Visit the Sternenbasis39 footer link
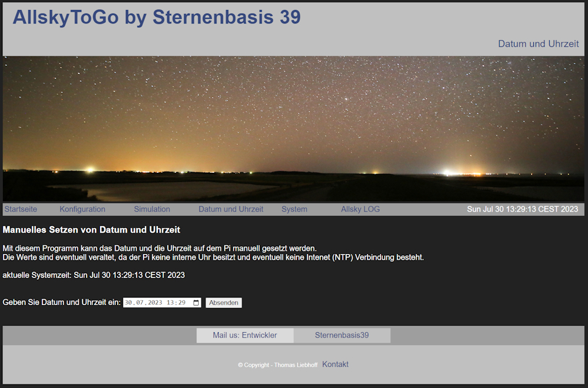 (342, 335)
